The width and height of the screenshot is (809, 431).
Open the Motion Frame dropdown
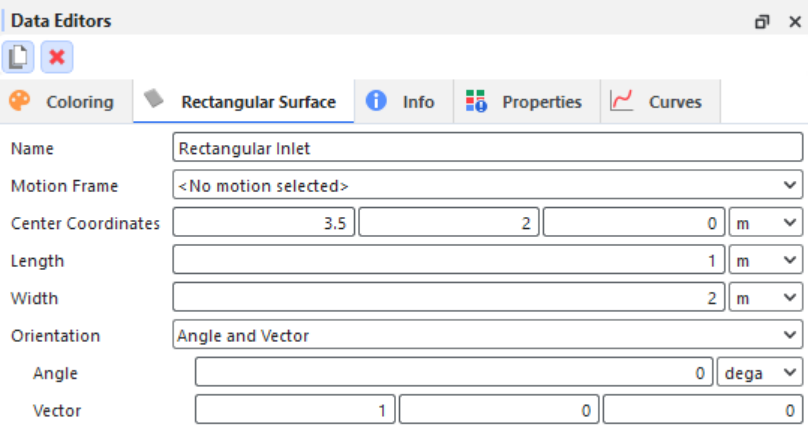(487, 185)
